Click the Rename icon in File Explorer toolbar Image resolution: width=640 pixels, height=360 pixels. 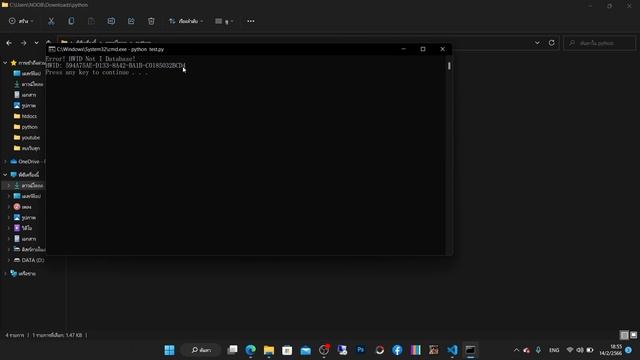coord(111,21)
